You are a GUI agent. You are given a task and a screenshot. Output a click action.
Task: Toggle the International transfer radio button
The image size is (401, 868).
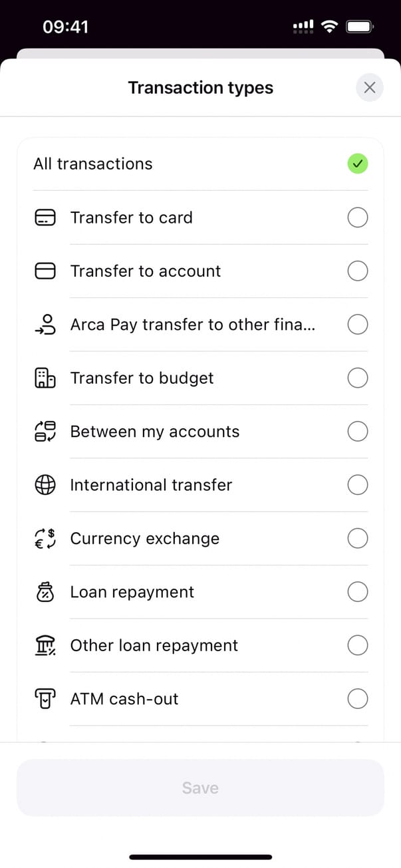point(358,485)
